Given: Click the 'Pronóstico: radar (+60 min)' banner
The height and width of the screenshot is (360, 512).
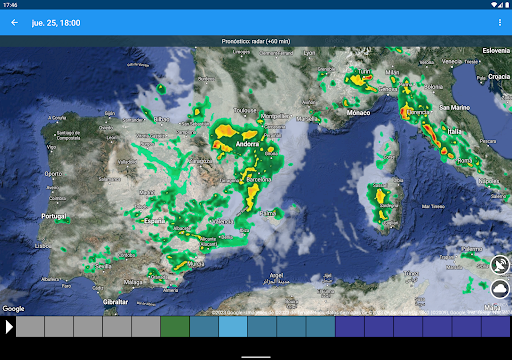Looking at the screenshot, I should tap(256, 41).
